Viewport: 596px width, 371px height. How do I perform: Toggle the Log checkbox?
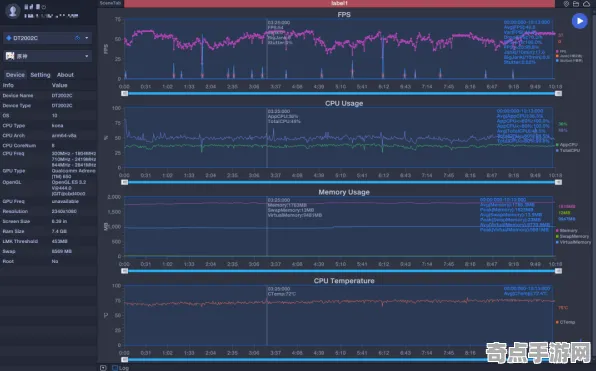tap(115, 368)
